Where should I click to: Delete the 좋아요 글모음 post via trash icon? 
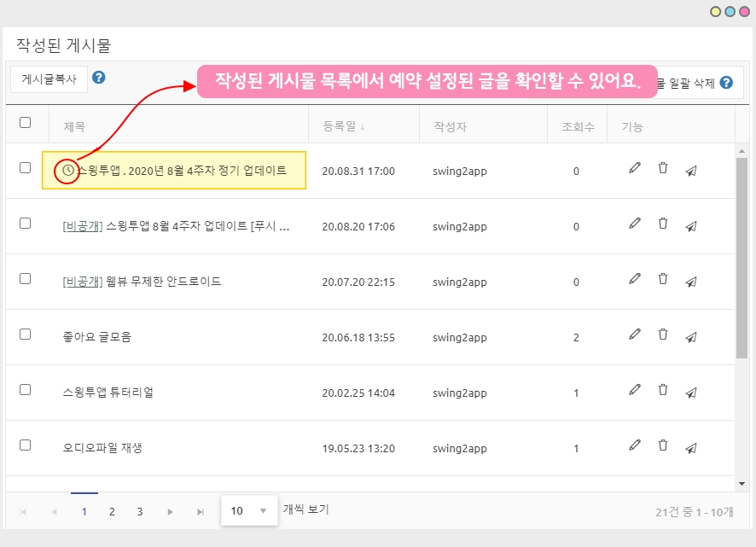click(663, 335)
